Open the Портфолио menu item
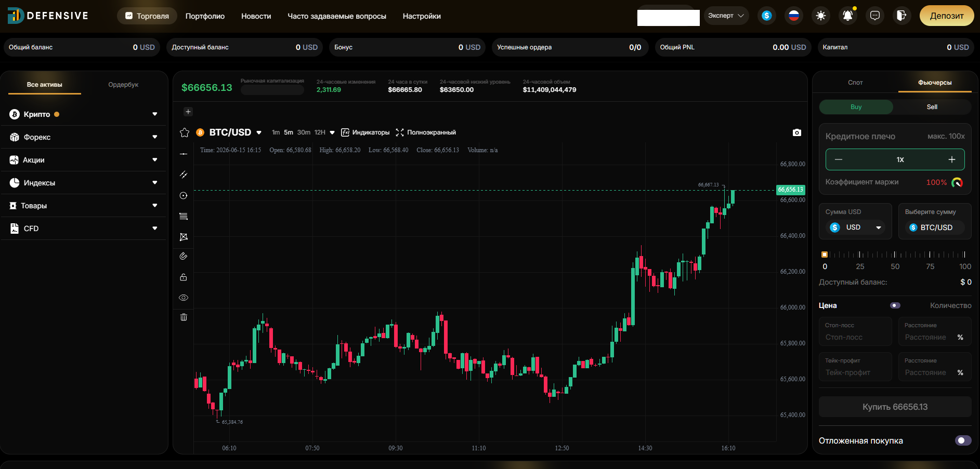Image resolution: width=980 pixels, height=469 pixels. (x=205, y=16)
